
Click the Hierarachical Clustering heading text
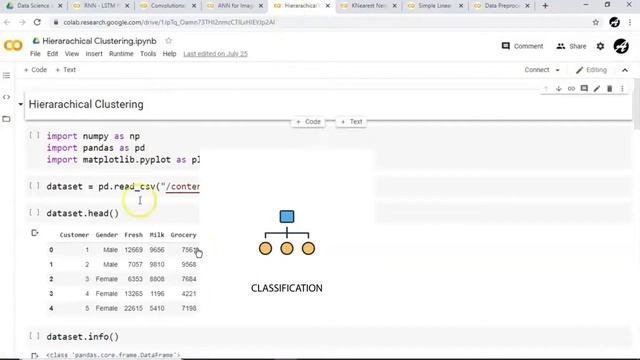pos(86,104)
